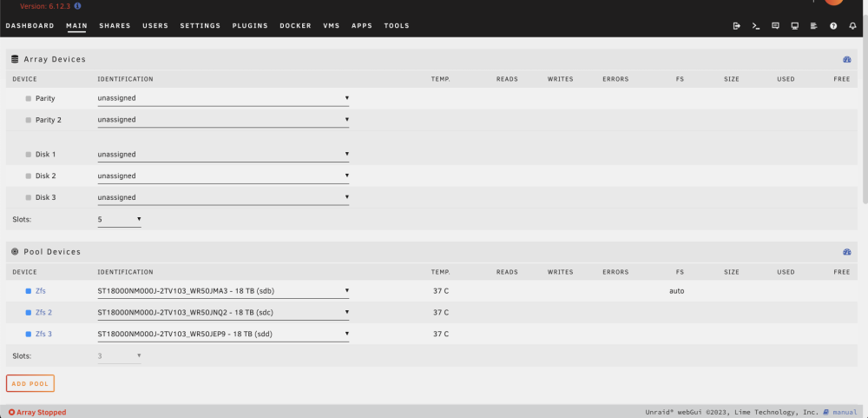Open the Docker tab
The image size is (868, 418).
pyautogui.click(x=295, y=25)
